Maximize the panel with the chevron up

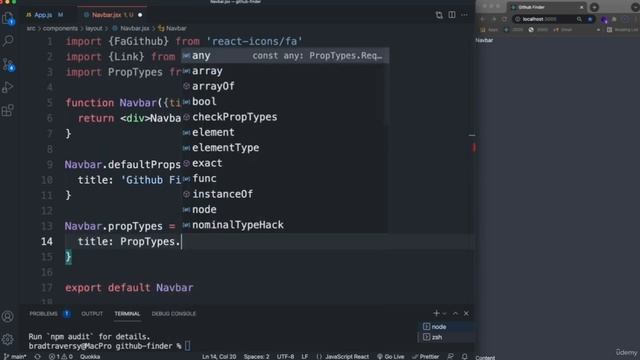(x=456, y=313)
